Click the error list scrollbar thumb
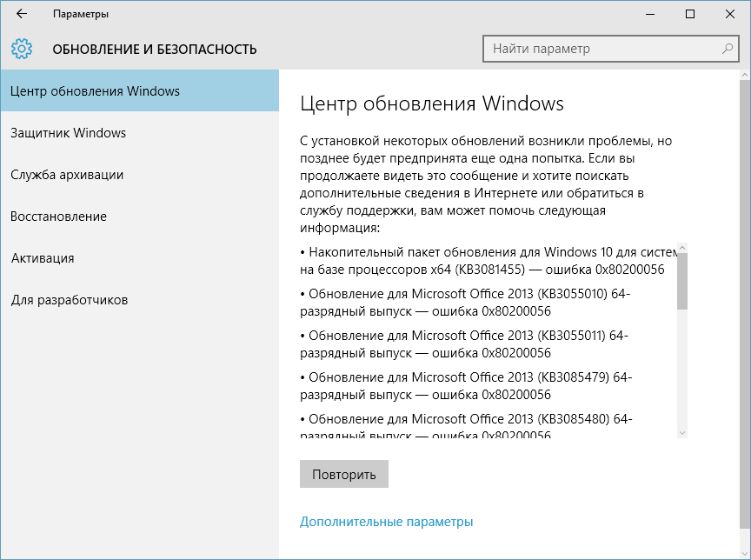The height and width of the screenshot is (560, 751). tap(682, 281)
